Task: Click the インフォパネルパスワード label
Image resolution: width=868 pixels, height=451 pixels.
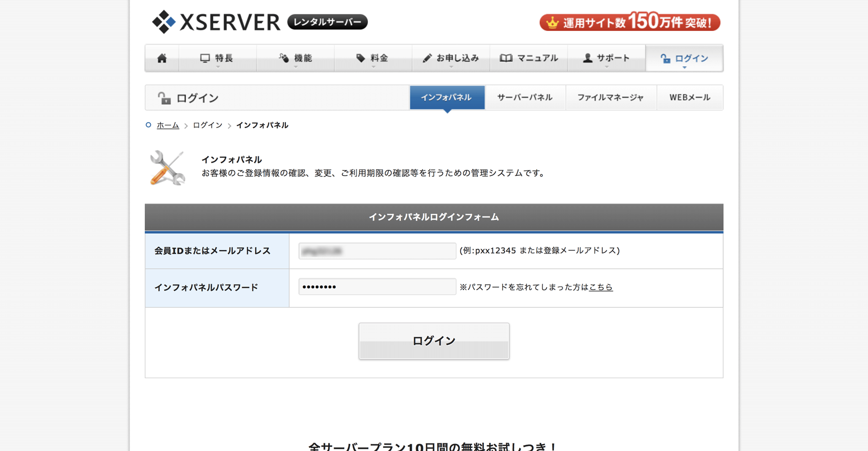Action: point(206,288)
